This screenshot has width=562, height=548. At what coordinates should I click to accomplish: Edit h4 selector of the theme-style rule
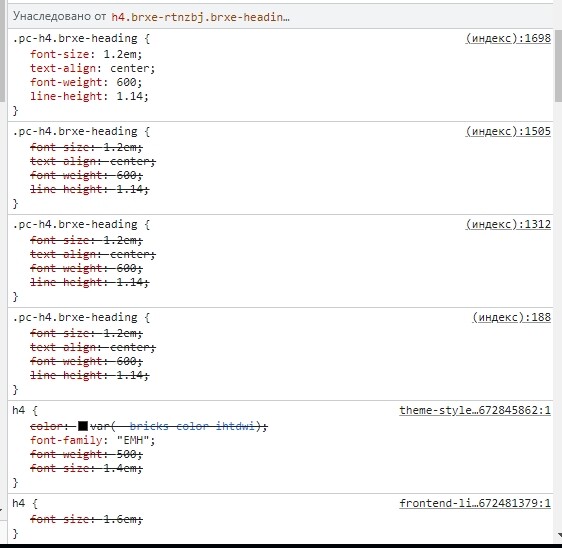(x=19, y=410)
